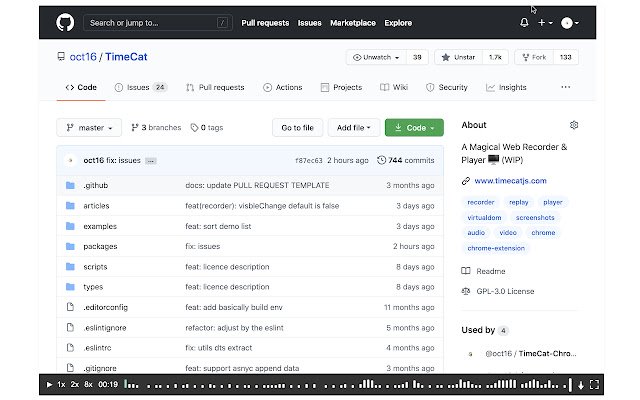The height and width of the screenshot is (400, 640).
Task: Open the Readme link
Action: click(x=483, y=271)
